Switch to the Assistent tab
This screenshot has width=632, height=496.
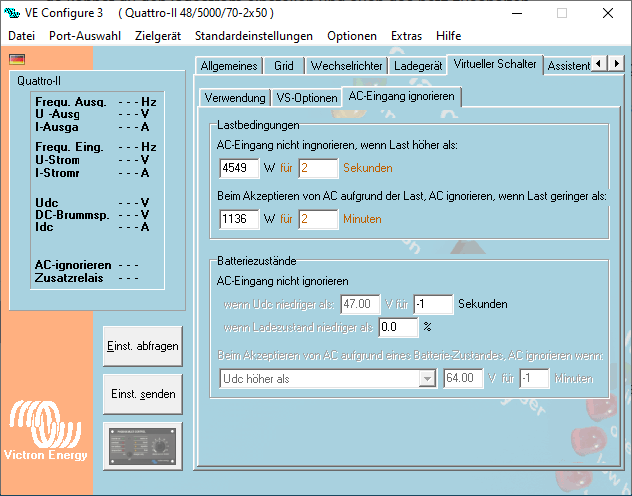(568, 66)
